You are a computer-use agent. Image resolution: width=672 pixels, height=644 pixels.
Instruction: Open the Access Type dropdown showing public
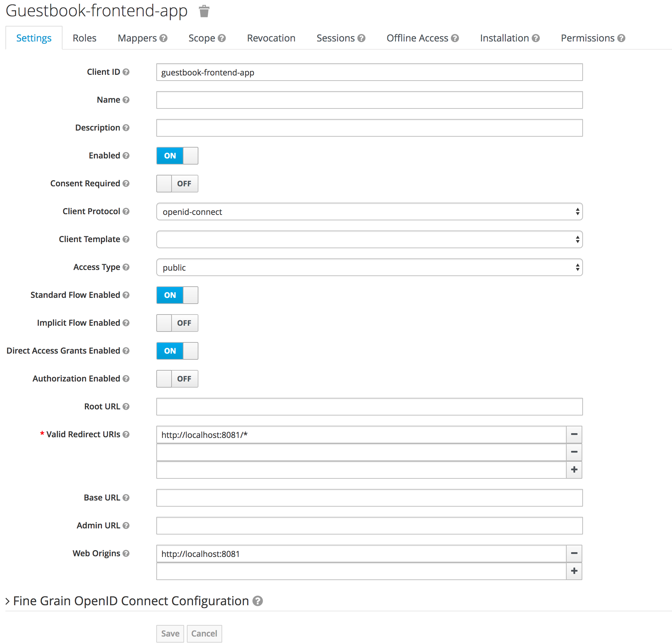tap(369, 267)
